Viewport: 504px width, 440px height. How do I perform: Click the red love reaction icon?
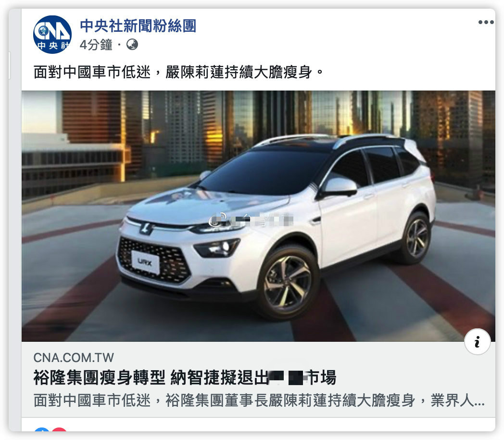[59, 430]
